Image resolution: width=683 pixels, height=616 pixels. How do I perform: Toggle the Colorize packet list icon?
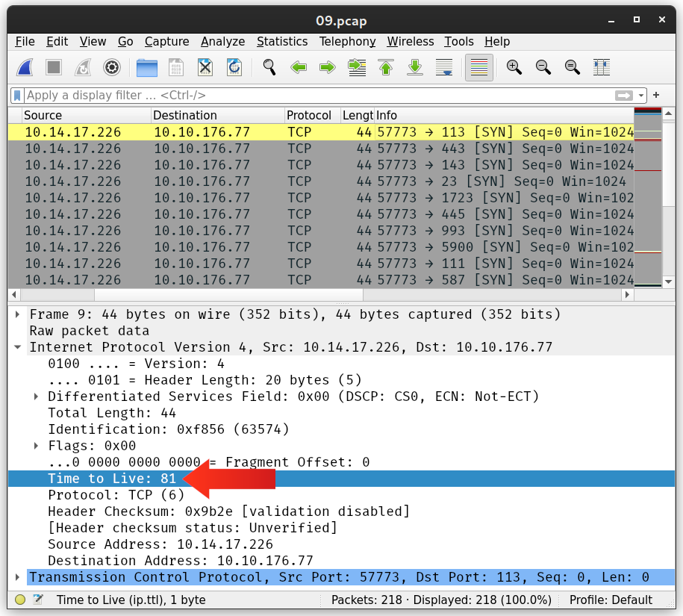[478, 67]
